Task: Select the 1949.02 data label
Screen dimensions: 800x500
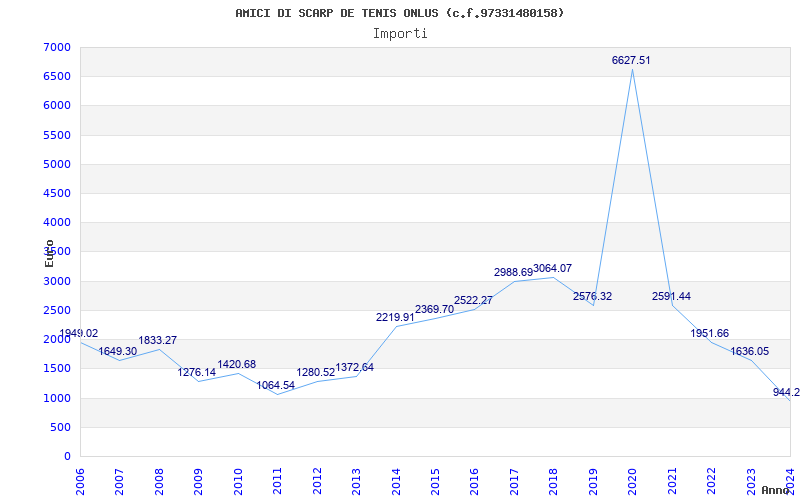Action: pyautogui.click(x=79, y=334)
